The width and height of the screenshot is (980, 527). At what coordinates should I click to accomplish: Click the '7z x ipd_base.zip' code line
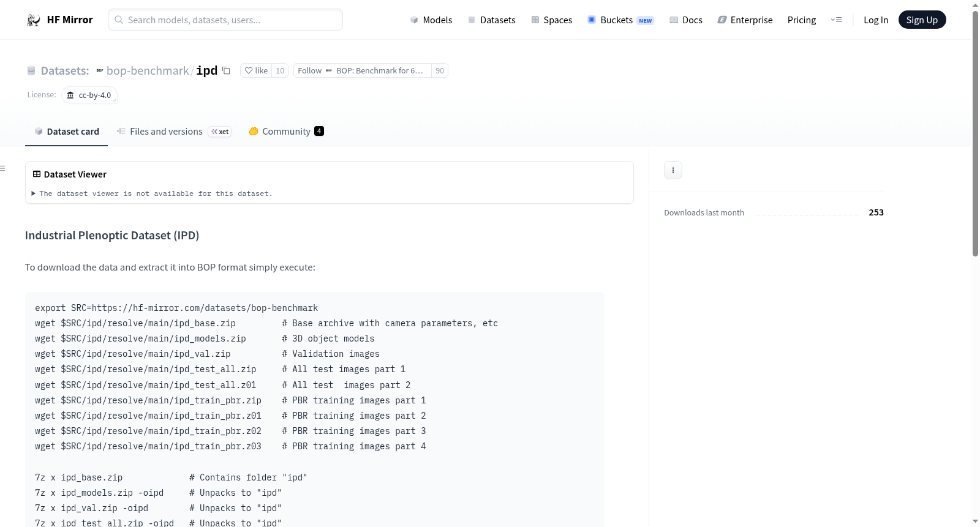171,477
